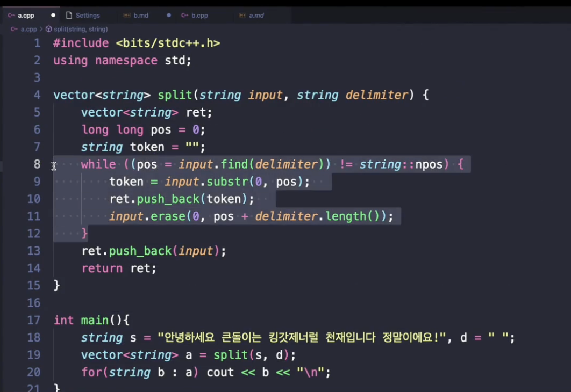
Task: Click the closing brace on line 12
Action: [84, 233]
